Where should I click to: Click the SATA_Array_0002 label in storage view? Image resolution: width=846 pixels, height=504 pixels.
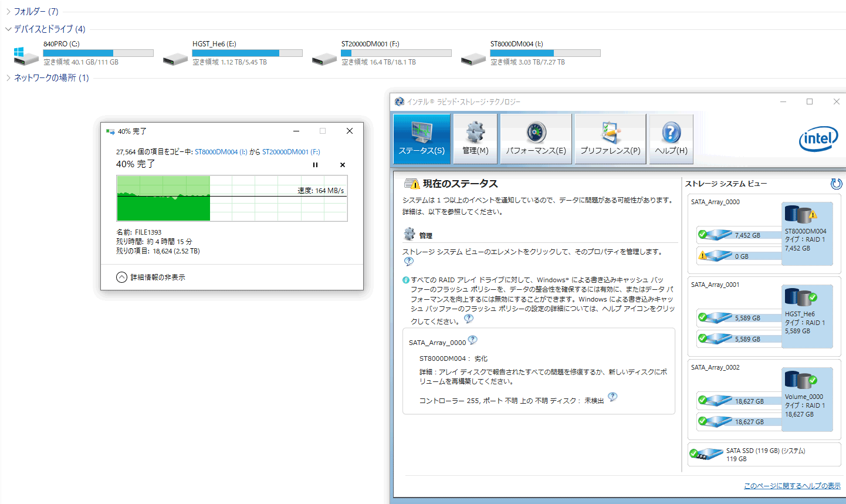pyautogui.click(x=715, y=367)
